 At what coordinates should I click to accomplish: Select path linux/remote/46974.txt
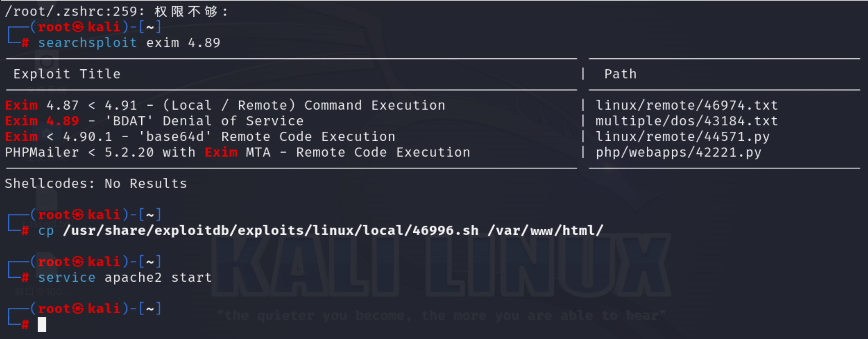[x=687, y=105]
